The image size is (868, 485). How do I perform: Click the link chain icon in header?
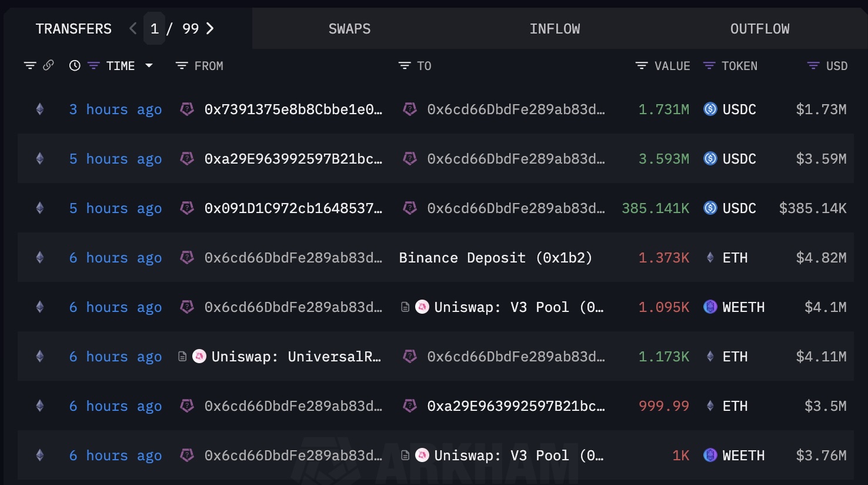tap(48, 65)
